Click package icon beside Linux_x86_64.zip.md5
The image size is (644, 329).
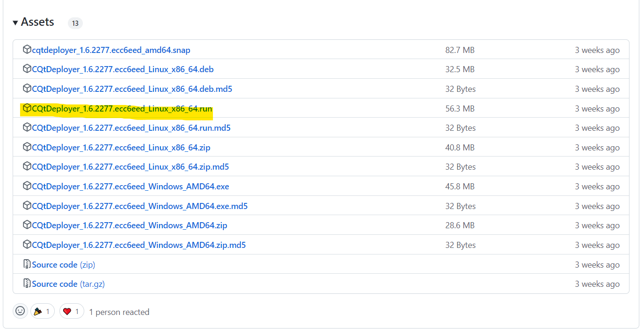[x=27, y=166]
